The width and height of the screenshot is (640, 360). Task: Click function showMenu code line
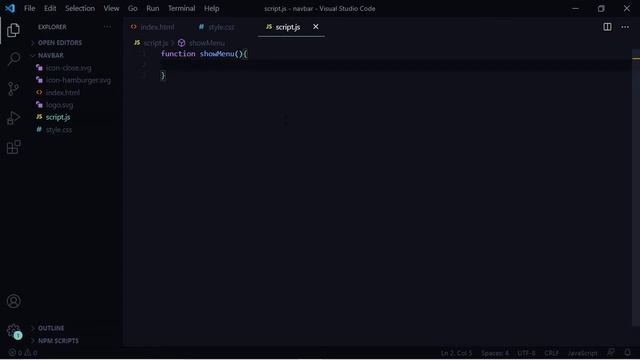204,54
